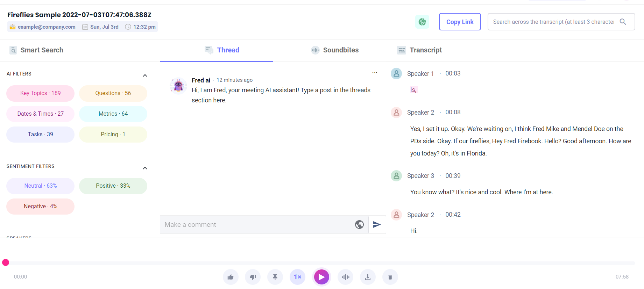Jump to timestamp 00:42
The height and width of the screenshot is (289, 644).
pyautogui.click(x=453, y=215)
